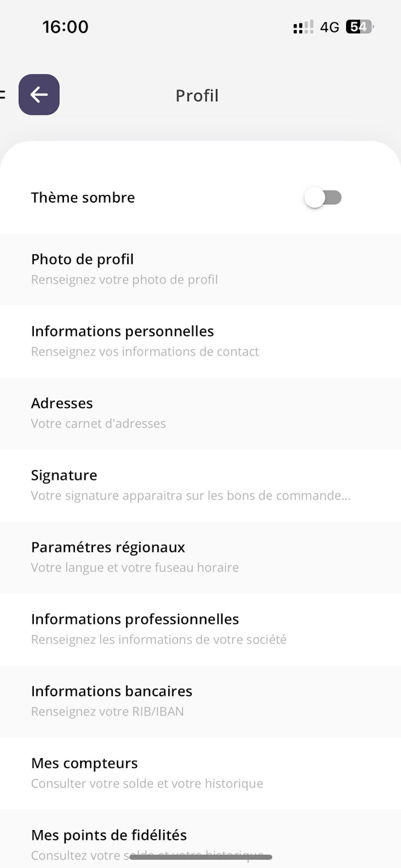This screenshot has width=401, height=868.
Task: Click 'Votre langue et votre fuseau horaire' text
Action: (x=135, y=567)
